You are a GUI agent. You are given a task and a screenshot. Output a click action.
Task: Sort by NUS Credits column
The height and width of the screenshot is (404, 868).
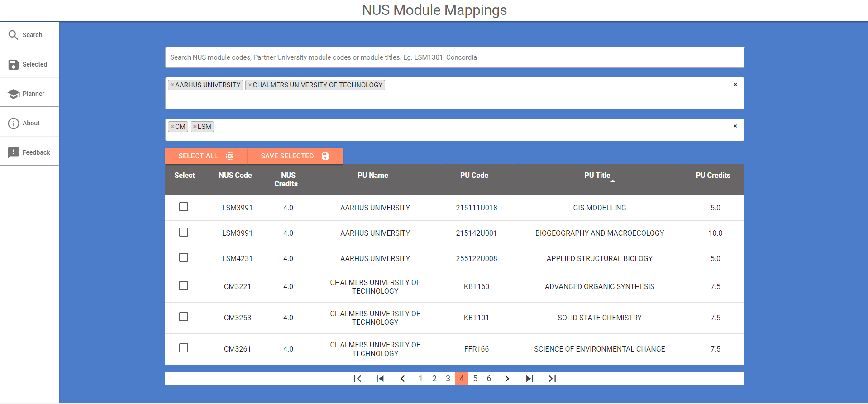(286, 180)
